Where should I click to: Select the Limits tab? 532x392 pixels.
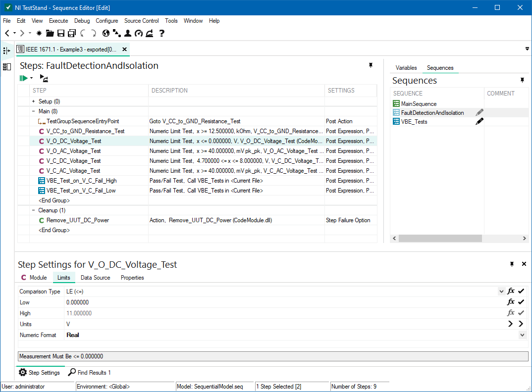[64, 278]
